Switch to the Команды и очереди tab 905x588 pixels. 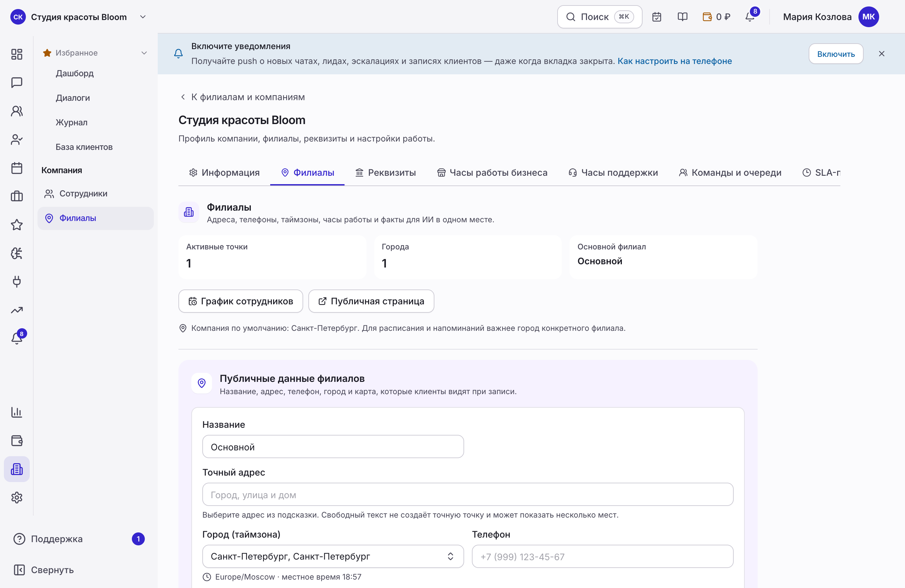[730, 173]
